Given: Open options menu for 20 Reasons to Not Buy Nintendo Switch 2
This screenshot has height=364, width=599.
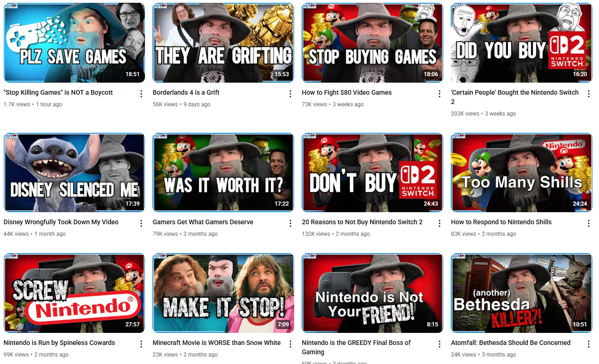Looking at the screenshot, I should 440,223.
